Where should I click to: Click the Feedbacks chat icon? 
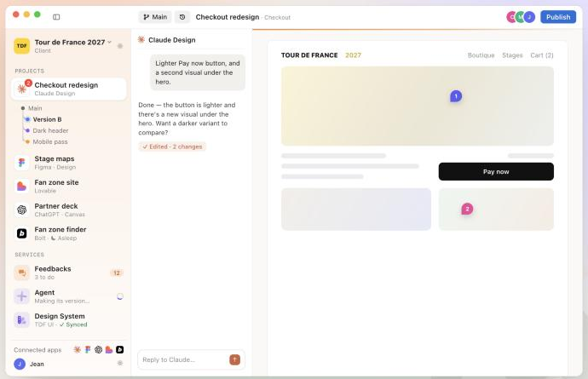[x=22, y=273]
